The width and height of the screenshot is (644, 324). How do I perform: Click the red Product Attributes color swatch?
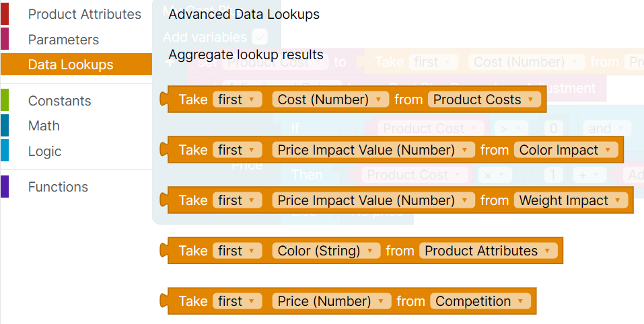[x=5, y=14]
